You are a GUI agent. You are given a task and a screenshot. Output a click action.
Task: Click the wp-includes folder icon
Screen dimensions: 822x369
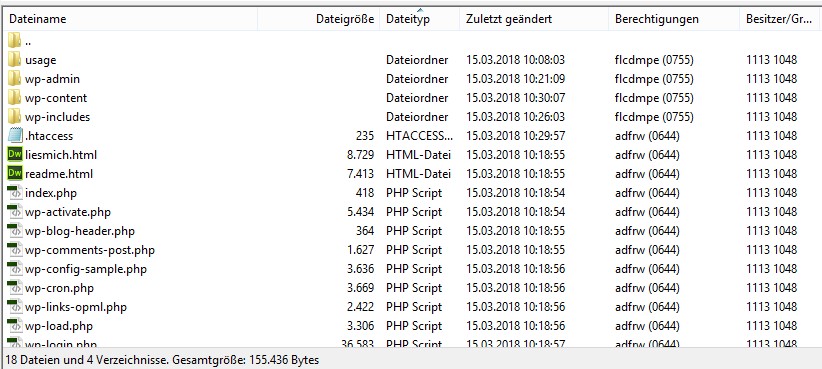tap(15, 116)
